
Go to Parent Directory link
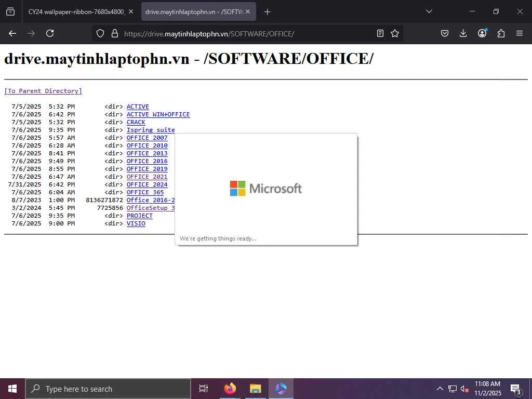click(43, 91)
